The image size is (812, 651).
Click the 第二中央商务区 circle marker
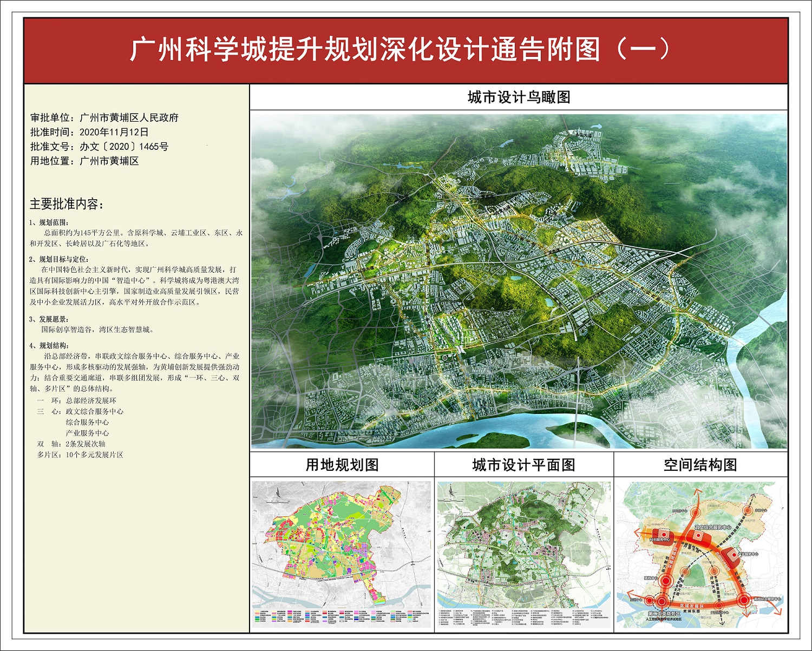click(x=662, y=601)
